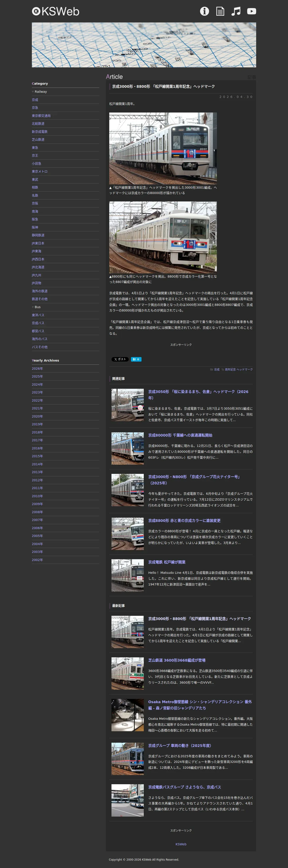Click the thumbnail for the 京成80000形 article

pos(127,448)
